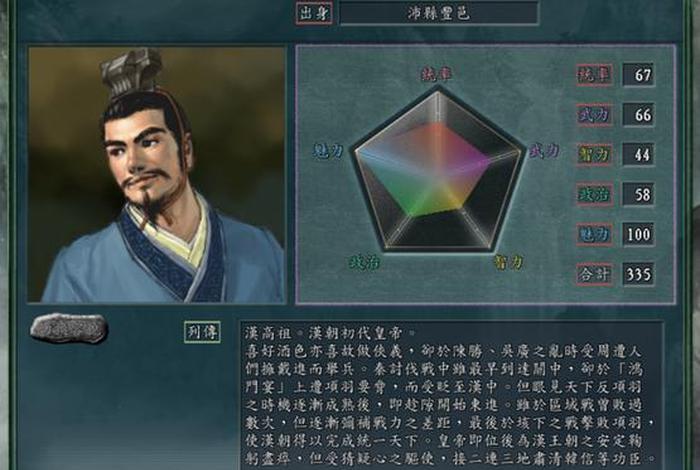Click the pentagon ability radar chart
The image size is (700, 470).
click(438, 169)
